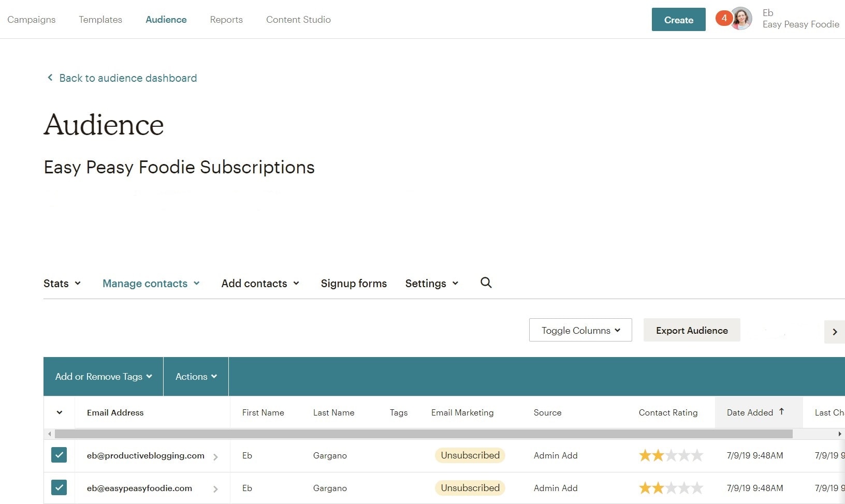Click 7/9/19 9:48AM date in eb@productiveblogging.com row
The width and height of the screenshot is (845, 504).
click(755, 455)
